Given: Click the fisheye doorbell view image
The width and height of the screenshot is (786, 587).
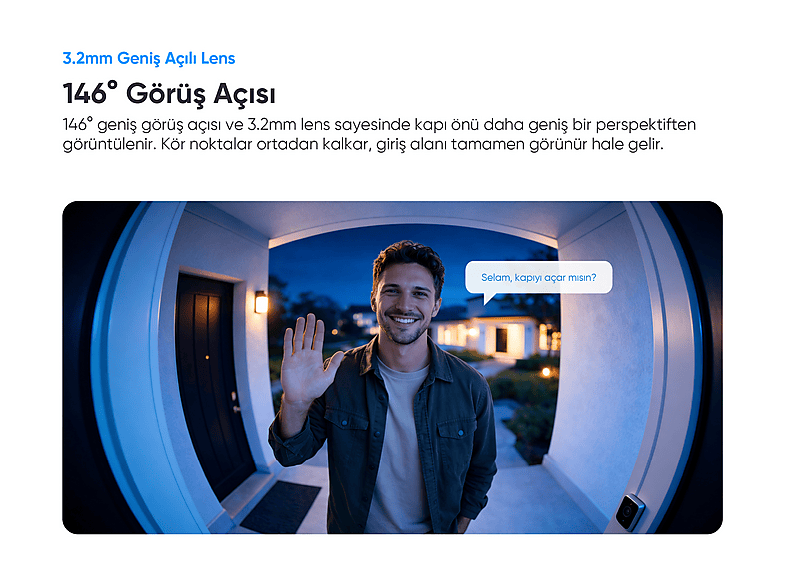Looking at the screenshot, I should tap(392, 367).
